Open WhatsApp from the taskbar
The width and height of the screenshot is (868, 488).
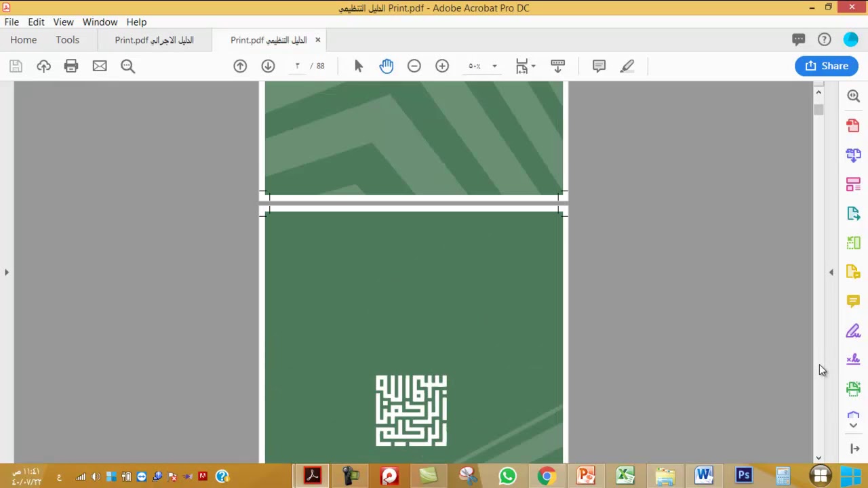coord(507,476)
